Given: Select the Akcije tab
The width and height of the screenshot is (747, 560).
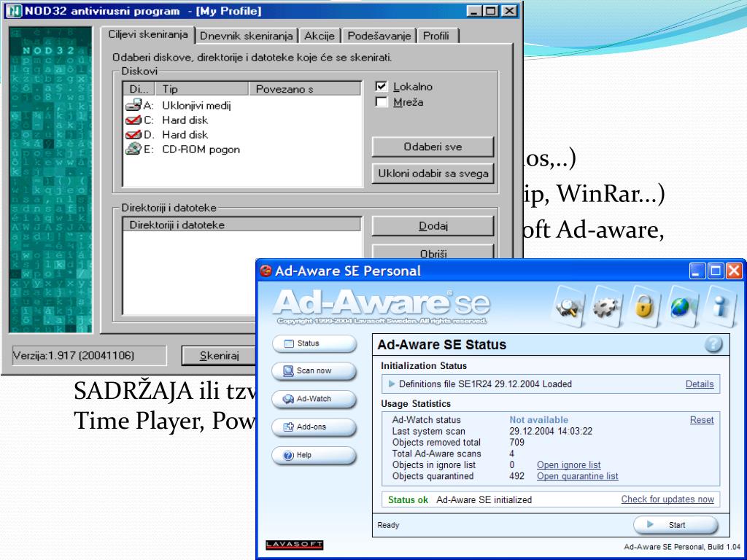Looking at the screenshot, I should 320,36.
